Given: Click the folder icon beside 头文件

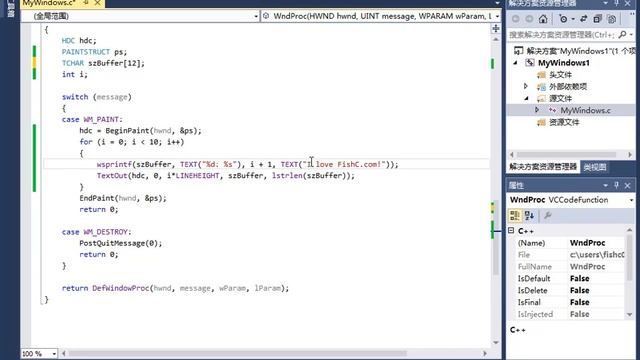Looking at the screenshot, I should point(541,75).
